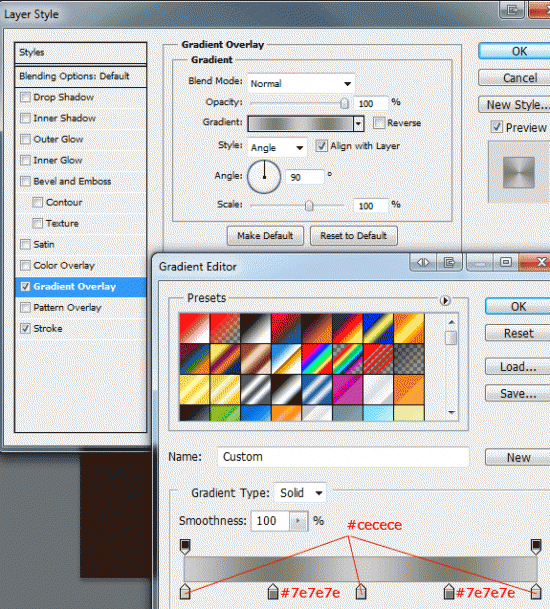Open the Blend Mode dropdown
This screenshot has height=609, width=550.
301,84
